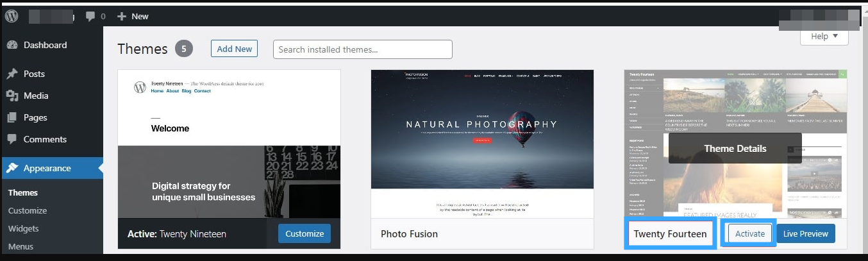The image size is (868, 261).
Task: Click the Pages icon in sidebar
Action: point(12,117)
